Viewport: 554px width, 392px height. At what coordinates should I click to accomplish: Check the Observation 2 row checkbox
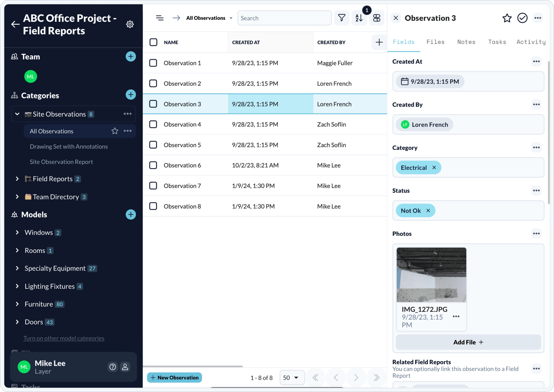coord(153,83)
